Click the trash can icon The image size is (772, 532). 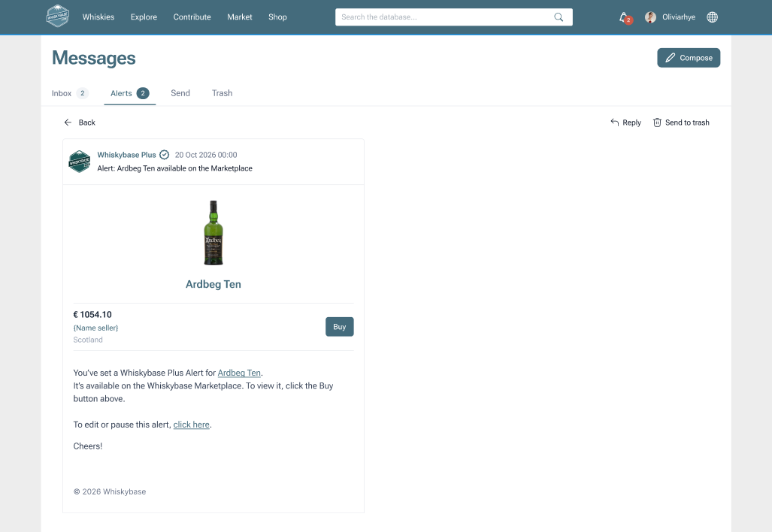[x=657, y=122]
